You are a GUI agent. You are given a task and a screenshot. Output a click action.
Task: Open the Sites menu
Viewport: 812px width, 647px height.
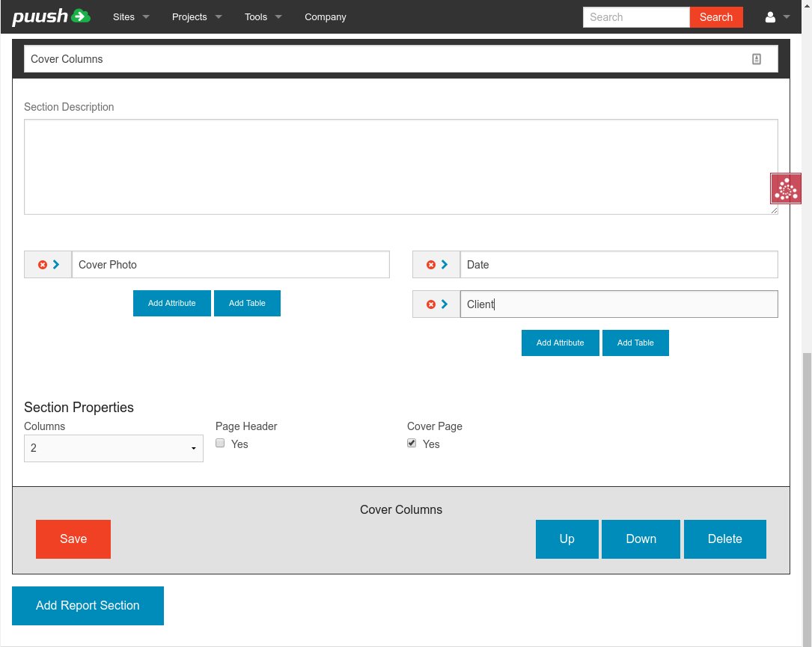click(x=131, y=16)
